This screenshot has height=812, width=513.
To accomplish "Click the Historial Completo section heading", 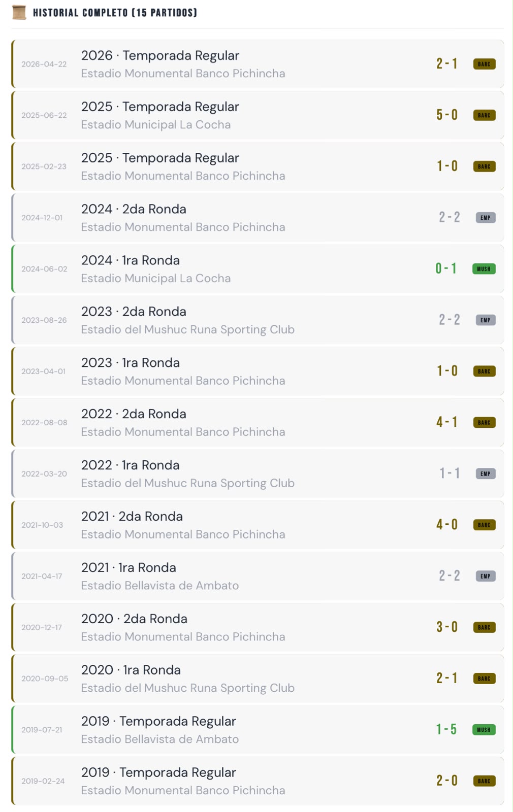I will coord(115,13).
